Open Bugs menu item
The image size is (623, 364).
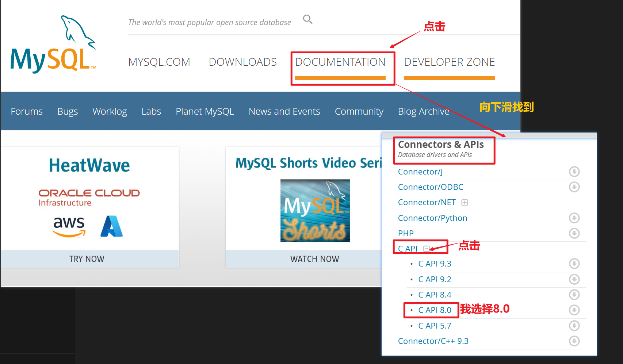pyautogui.click(x=68, y=111)
